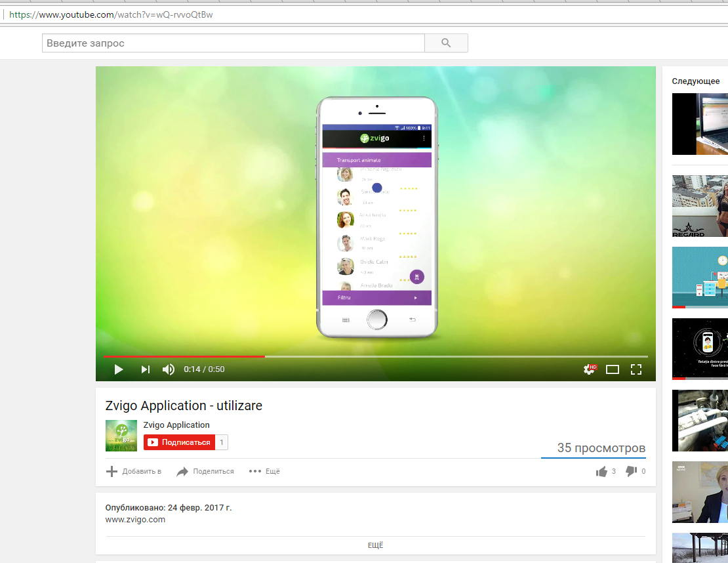The width and height of the screenshot is (728, 563).
Task: Click the publish date Опубликовано text
Action: [x=169, y=508]
